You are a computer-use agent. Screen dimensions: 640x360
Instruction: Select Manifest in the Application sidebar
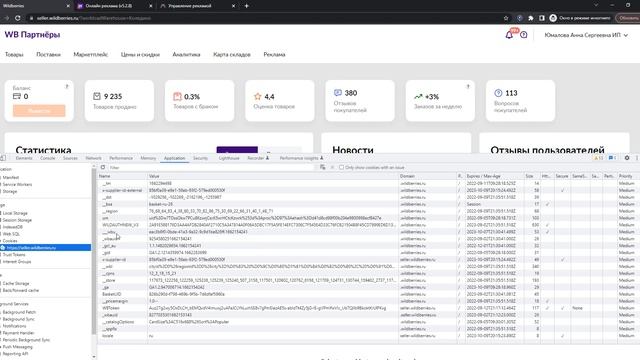click(11, 178)
